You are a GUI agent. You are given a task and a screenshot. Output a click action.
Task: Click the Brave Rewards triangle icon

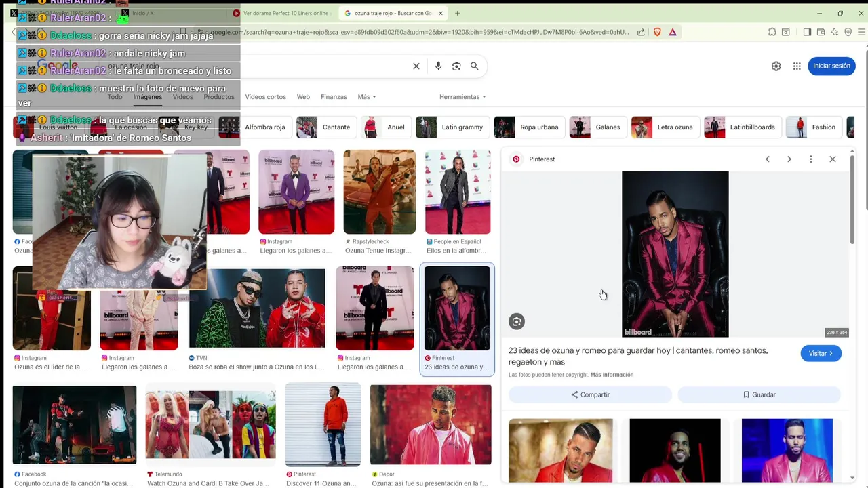point(673,32)
